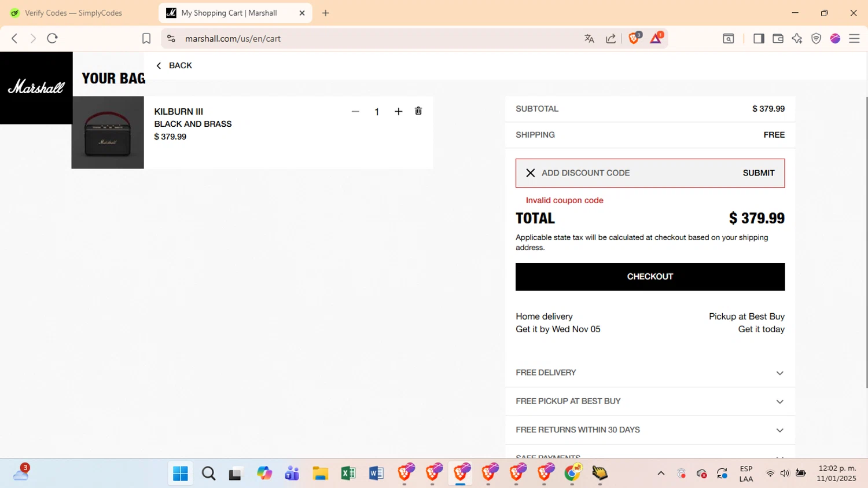This screenshot has height=488, width=868.
Task: Open File Explorer from taskbar
Action: [320, 474]
